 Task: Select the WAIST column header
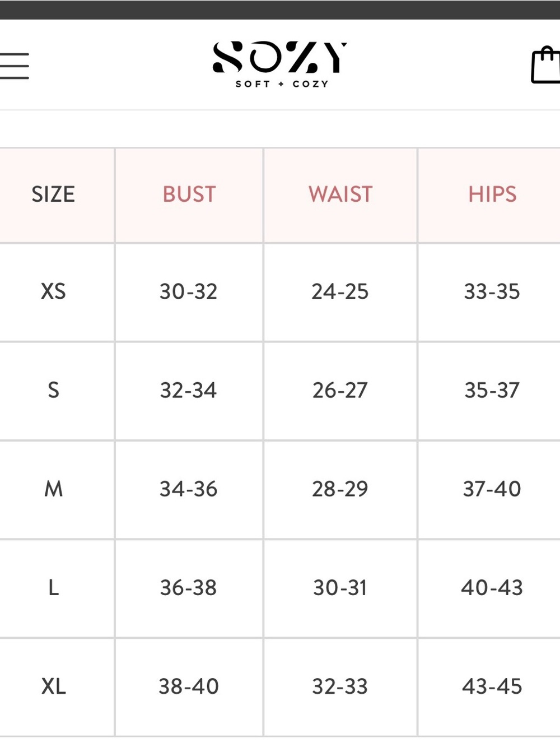(340, 194)
